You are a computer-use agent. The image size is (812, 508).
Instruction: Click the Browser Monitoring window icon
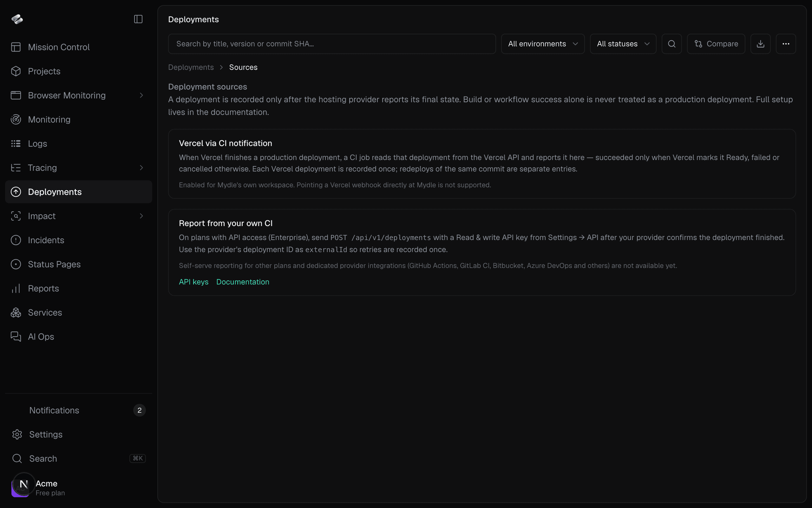pos(16,96)
